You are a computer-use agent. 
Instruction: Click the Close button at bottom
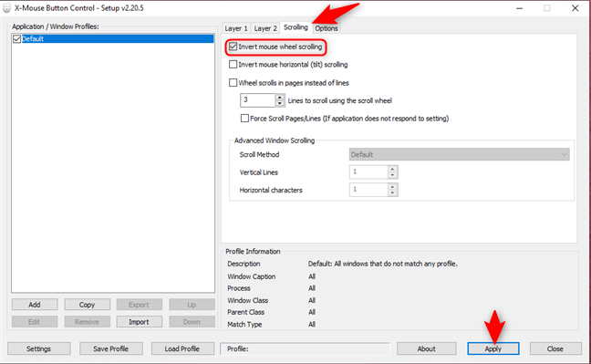555,348
